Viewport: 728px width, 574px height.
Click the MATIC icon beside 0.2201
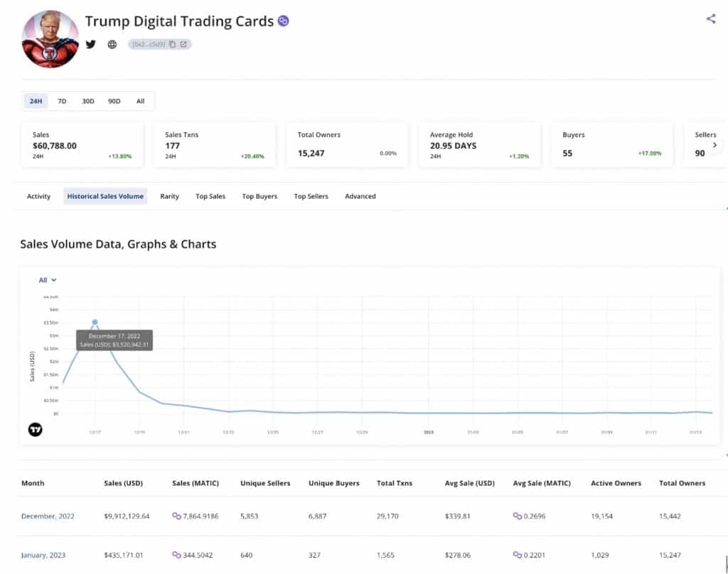(x=518, y=555)
